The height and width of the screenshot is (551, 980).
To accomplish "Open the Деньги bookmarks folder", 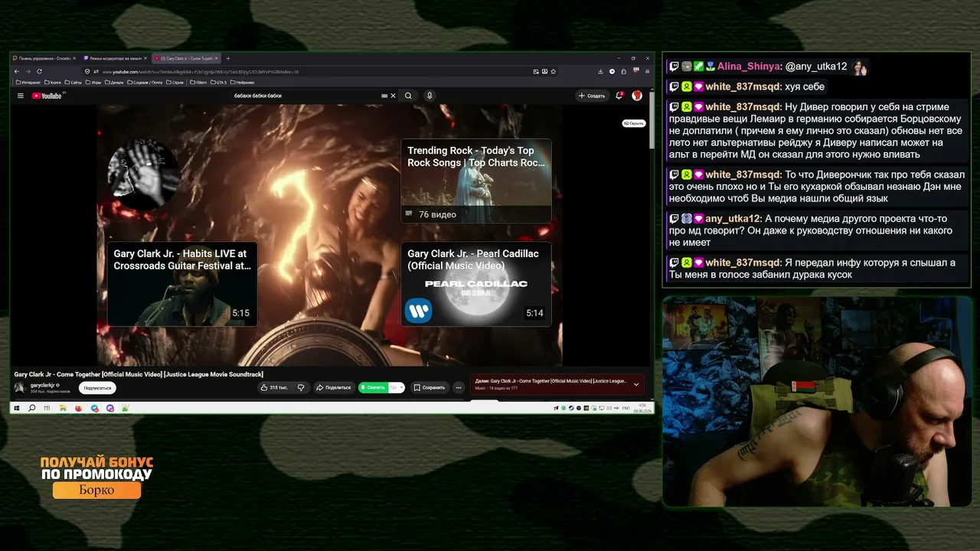I will 114,82.
